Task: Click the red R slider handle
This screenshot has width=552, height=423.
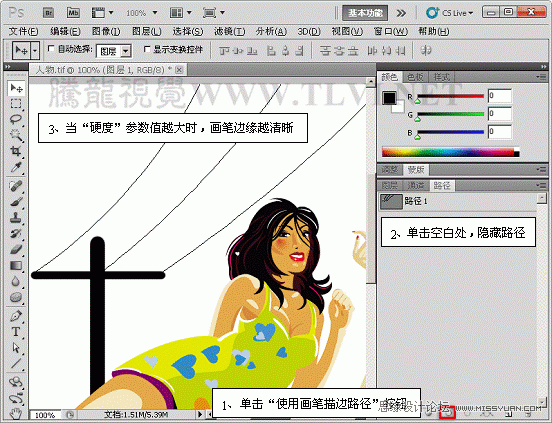Action: tap(418, 101)
